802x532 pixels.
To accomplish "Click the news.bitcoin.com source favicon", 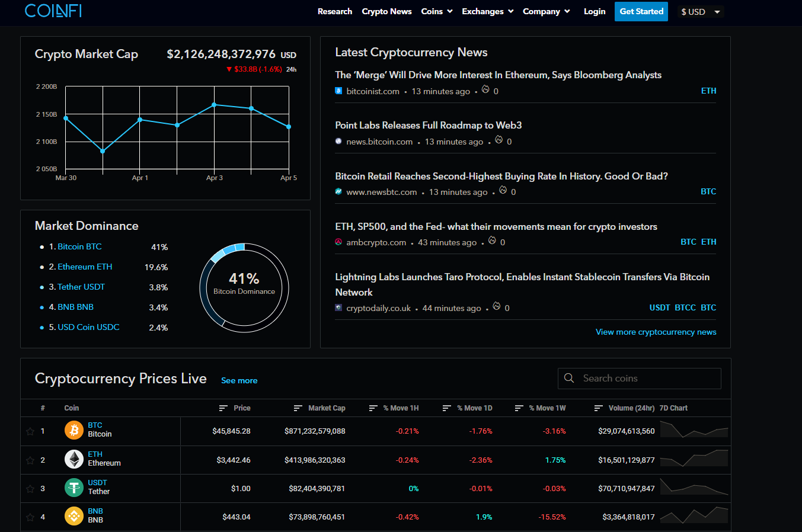I will click(x=338, y=142).
